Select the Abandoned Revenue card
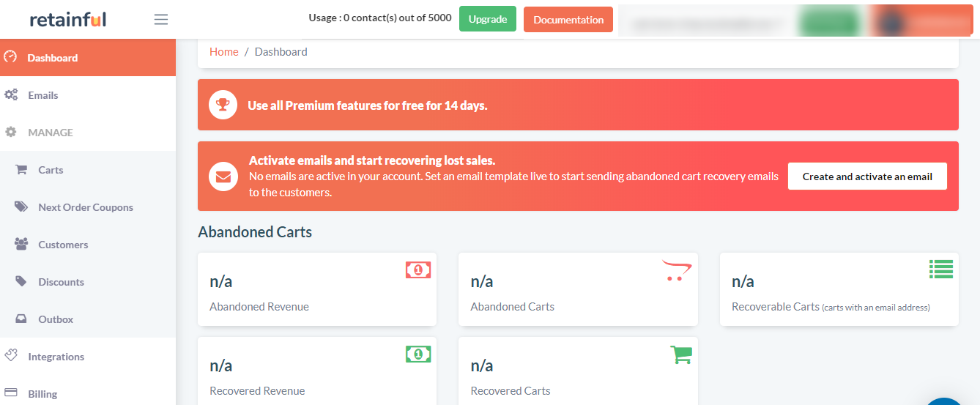Image resolution: width=980 pixels, height=405 pixels. 317,289
